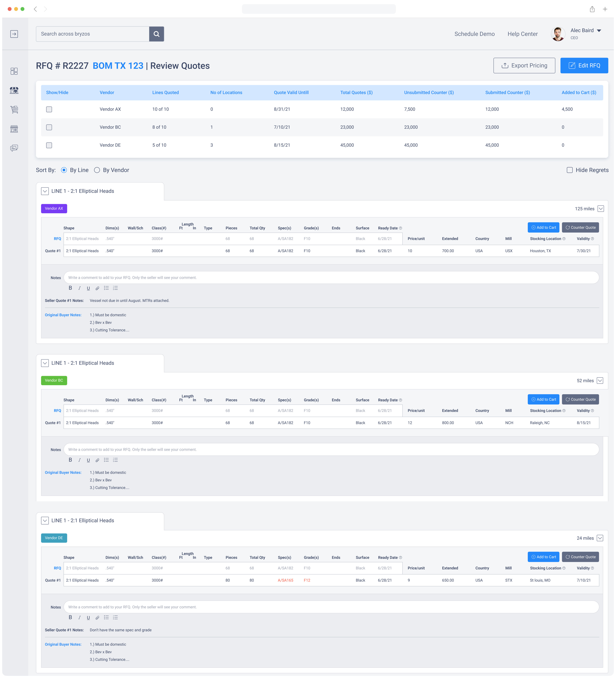Screen dimensions: 616x678
Task: Toggle underline in Vendor DE notes
Action: pos(88,617)
